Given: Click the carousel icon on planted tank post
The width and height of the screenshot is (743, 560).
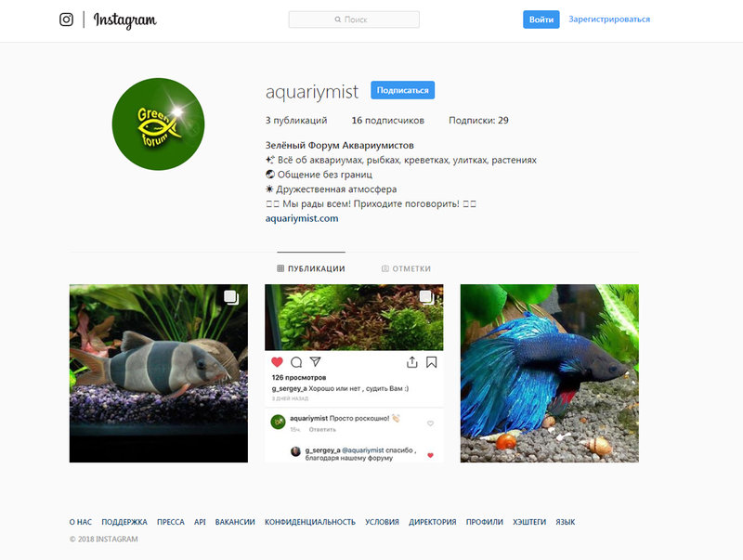Looking at the screenshot, I should point(427,297).
